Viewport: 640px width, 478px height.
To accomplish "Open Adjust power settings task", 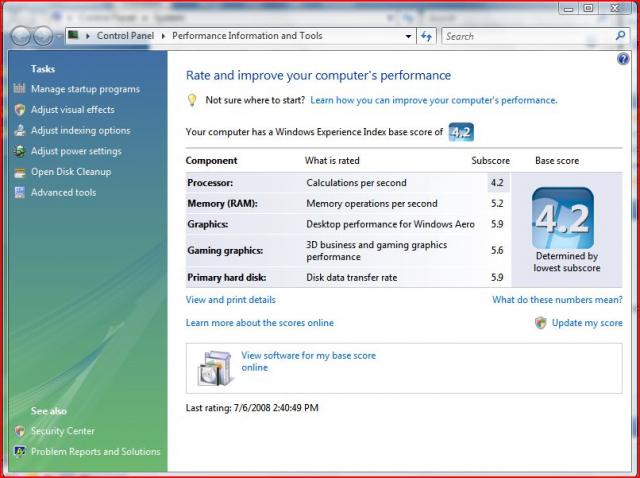I will pyautogui.click(x=76, y=151).
